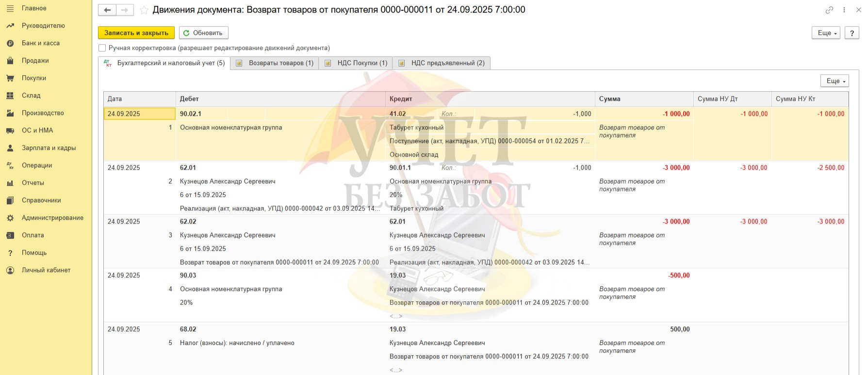Select the 24.09.2025 date cell in first row
This screenshot has height=375, width=868.
tap(139, 114)
